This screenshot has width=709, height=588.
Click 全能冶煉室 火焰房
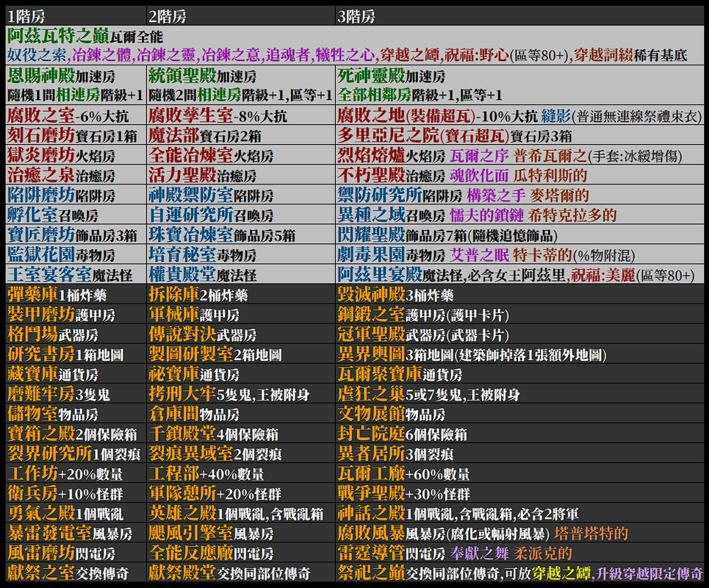coord(241,155)
